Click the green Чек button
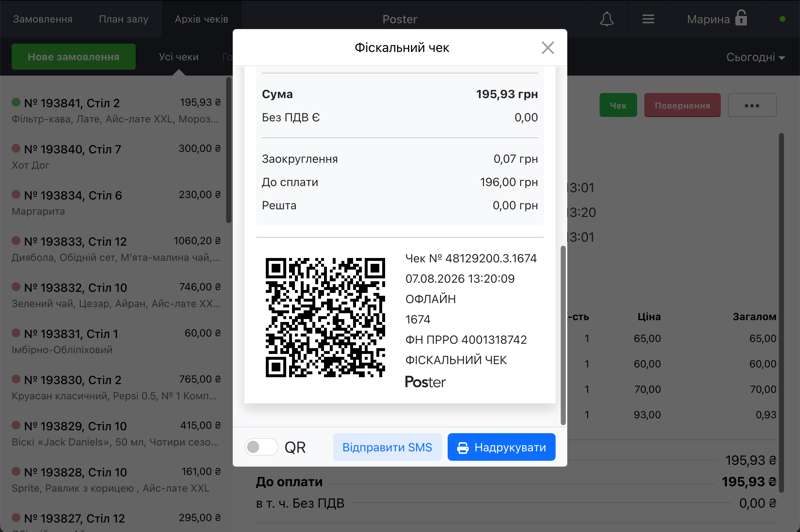 pos(618,105)
